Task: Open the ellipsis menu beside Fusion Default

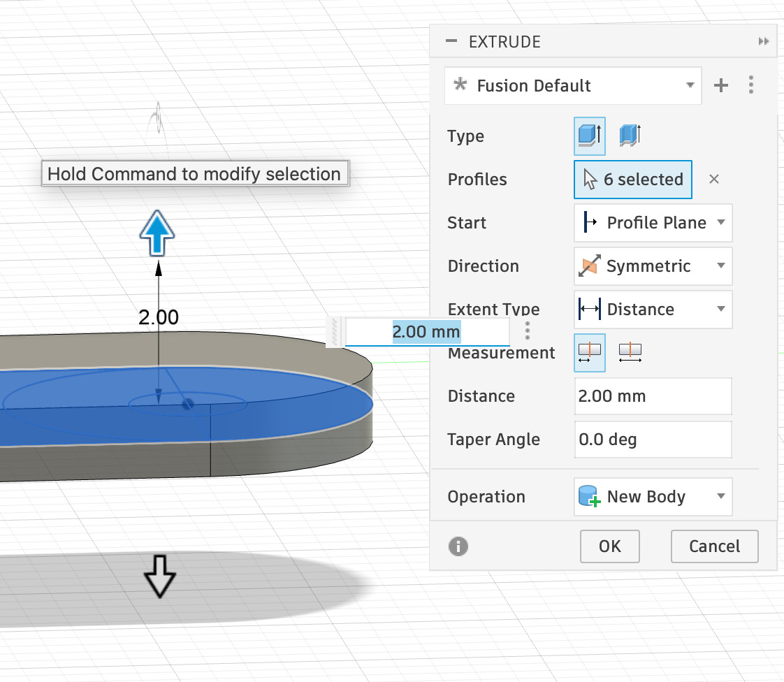Action: pyautogui.click(x=751, y=85)
